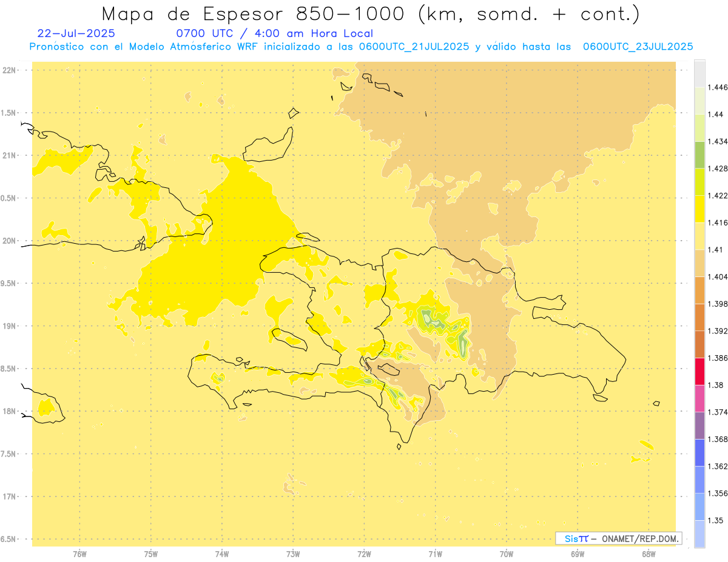Click the color bar value '1.362'
The height and width of the screenshot is (562, 728).
pos(718,466)
